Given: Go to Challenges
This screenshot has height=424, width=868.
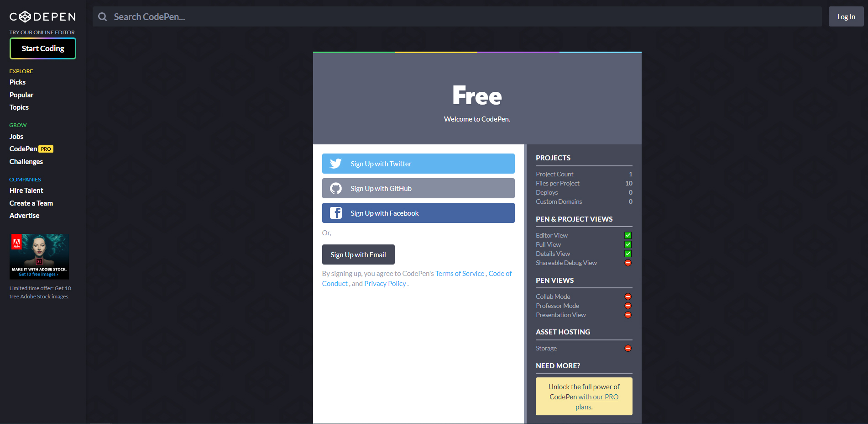Looking at the screenshot, I should (26, 162).
